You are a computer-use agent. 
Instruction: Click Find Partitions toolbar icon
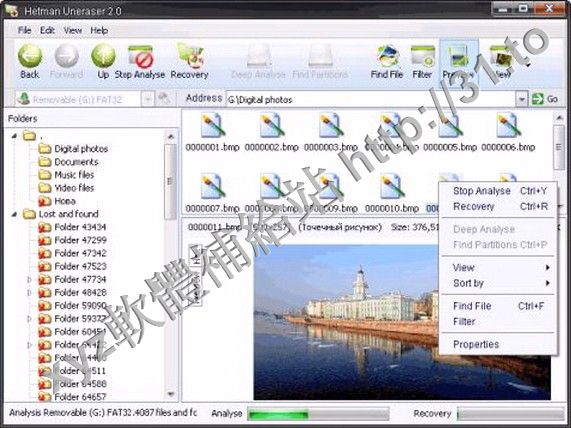pyautogui.click(x=320, y=56)
